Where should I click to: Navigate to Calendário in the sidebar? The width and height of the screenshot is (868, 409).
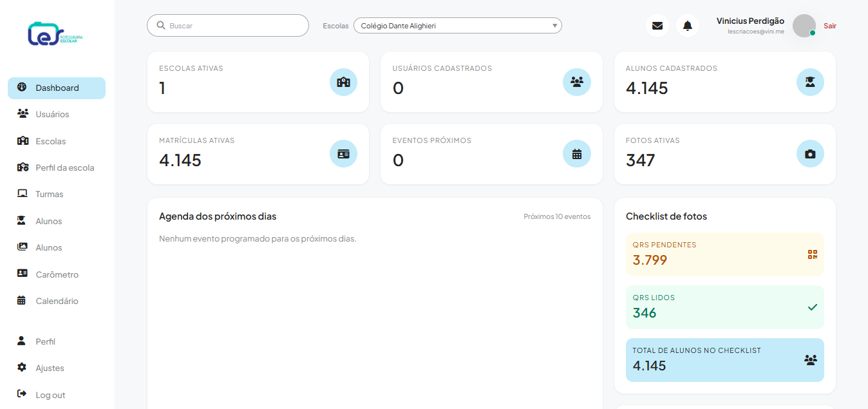tap(57, 301)
